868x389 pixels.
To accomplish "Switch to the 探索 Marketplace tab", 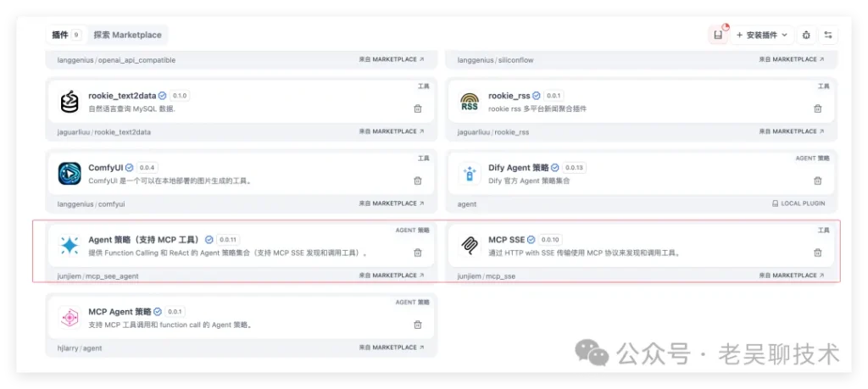I will (127, 35).
